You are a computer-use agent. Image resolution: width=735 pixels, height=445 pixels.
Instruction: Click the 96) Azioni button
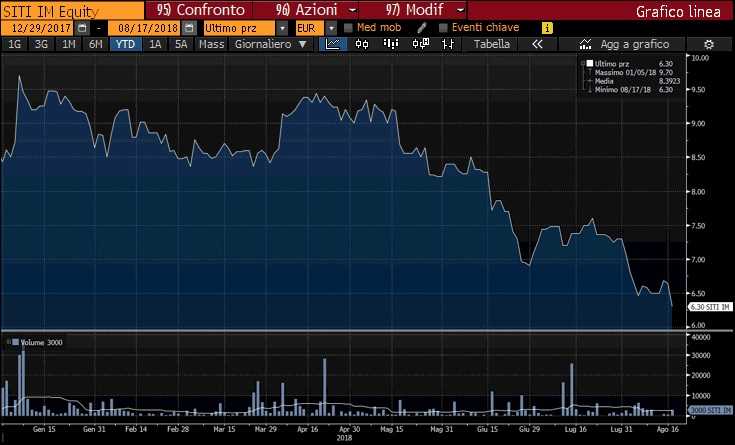coord(307,10)
